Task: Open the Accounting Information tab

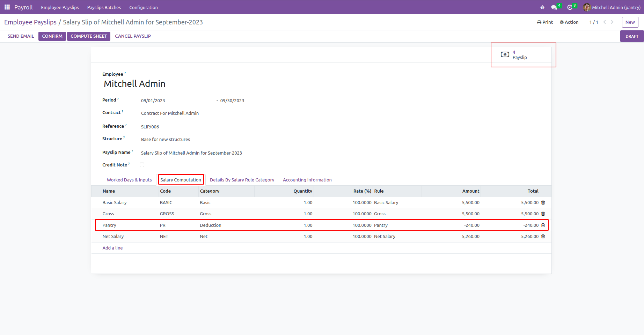Action: (307, 180)
